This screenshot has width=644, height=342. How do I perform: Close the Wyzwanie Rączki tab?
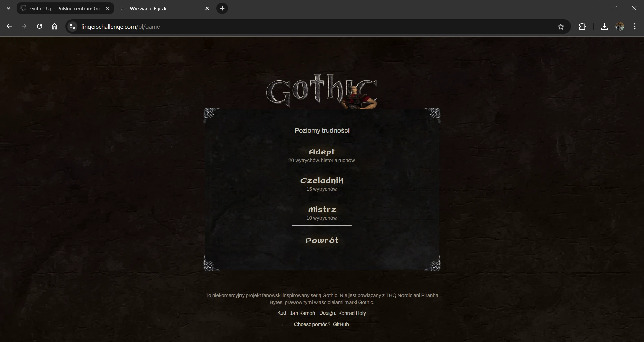[x=207, y=8]
